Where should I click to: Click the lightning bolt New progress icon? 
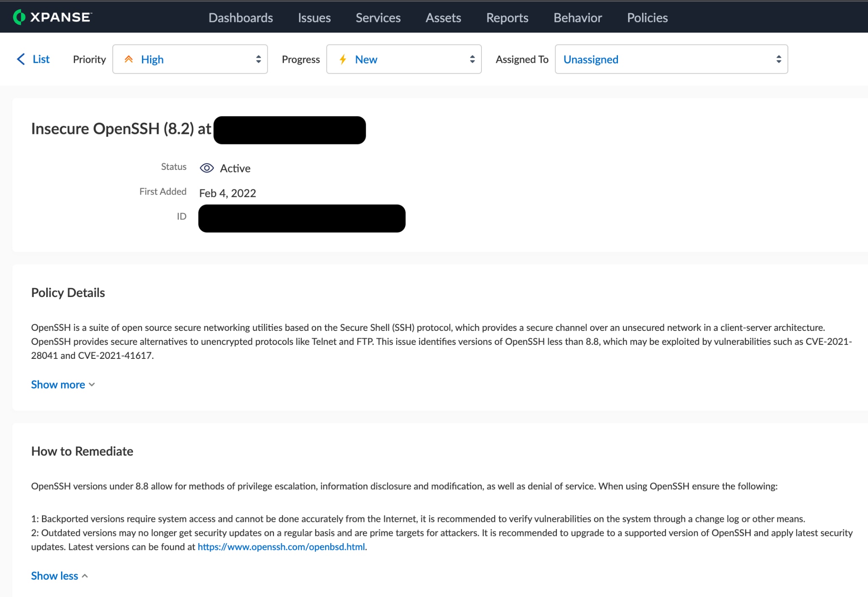[343, 59]
